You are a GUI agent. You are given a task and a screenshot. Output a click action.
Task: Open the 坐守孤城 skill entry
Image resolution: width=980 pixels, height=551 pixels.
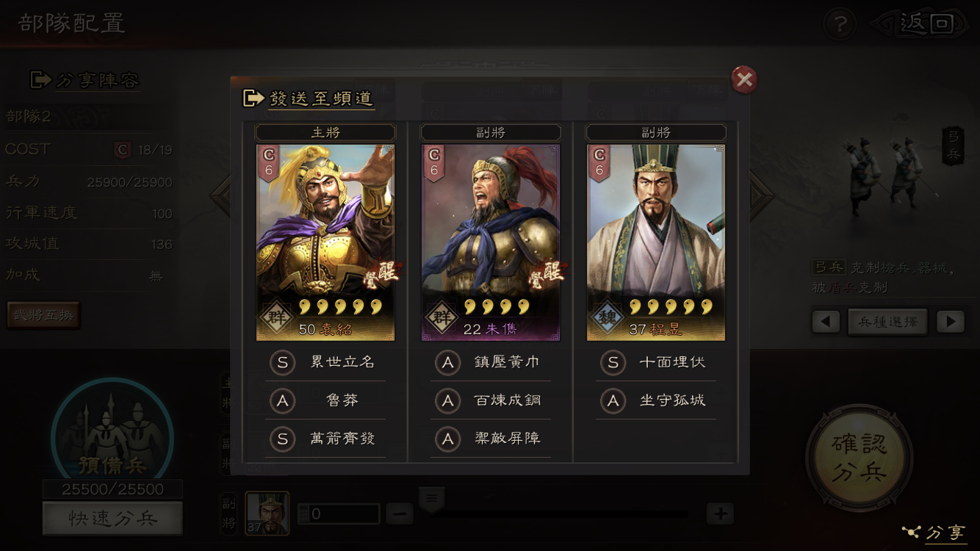656,400
